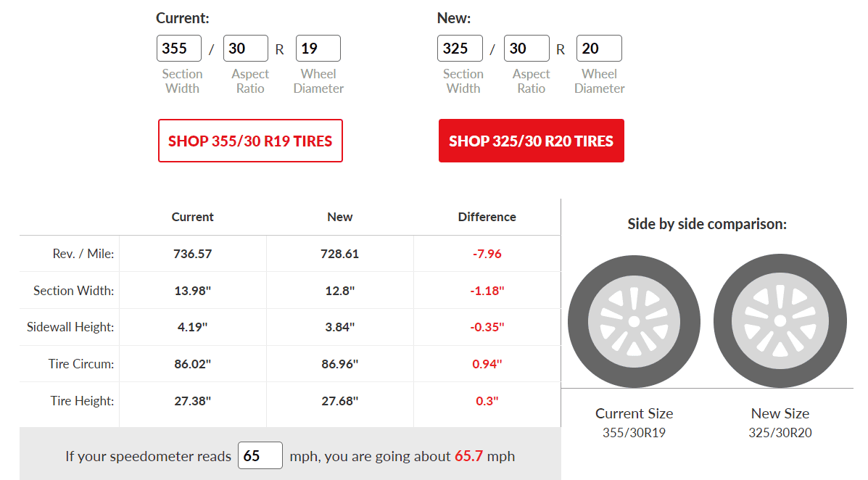Select the New Section Width field showing 325

coord(460,48)
